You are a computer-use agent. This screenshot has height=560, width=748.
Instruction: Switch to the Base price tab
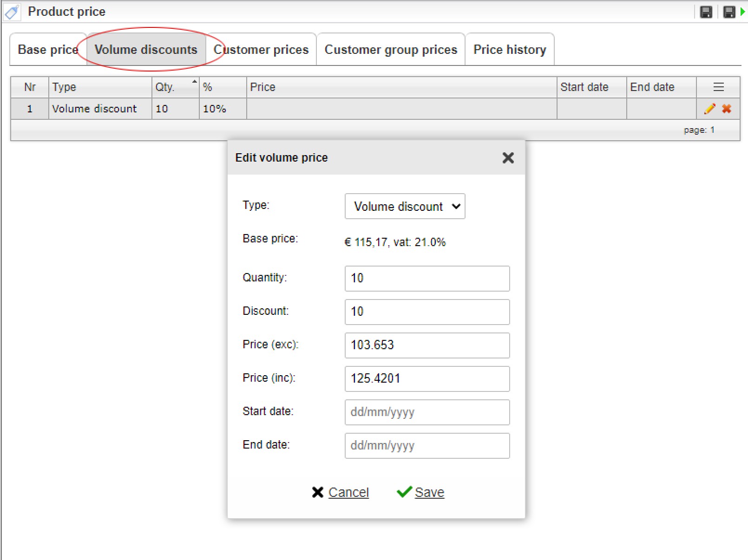click(48, 50)
